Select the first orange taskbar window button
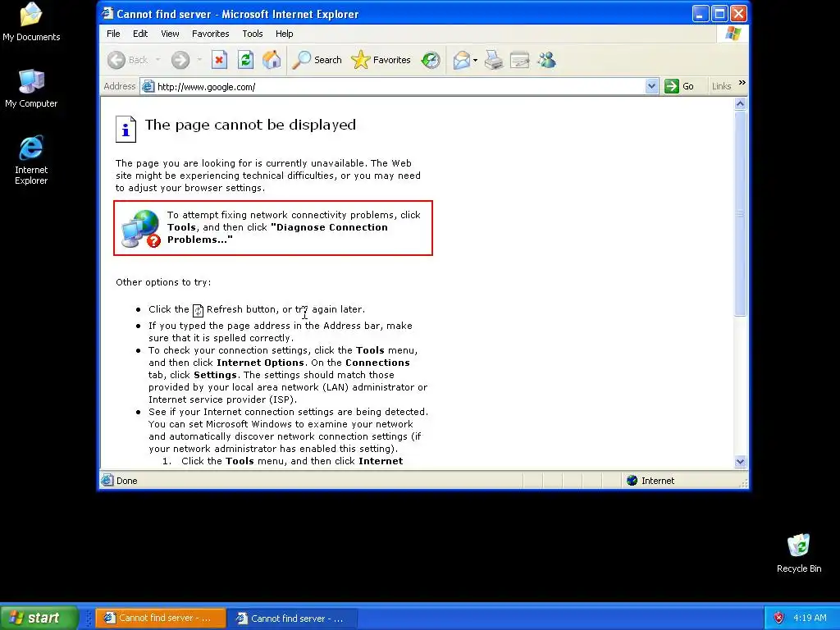The height and width of the screenshot is (630, 840). point(161,619)
